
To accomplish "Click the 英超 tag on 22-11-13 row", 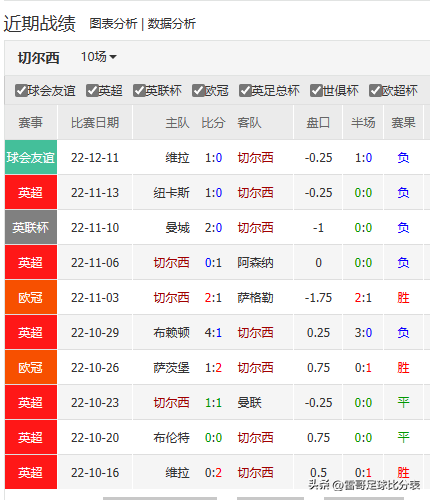I will point(31,192).
